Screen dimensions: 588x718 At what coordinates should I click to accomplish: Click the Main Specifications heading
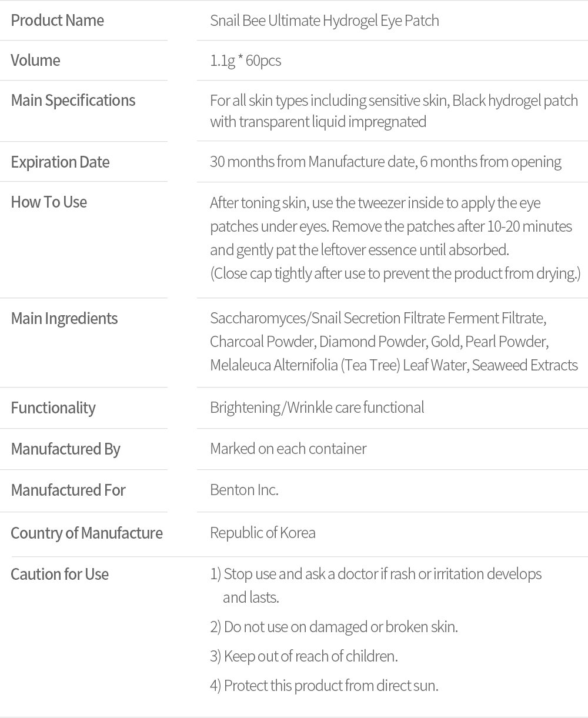coord(73,101)
